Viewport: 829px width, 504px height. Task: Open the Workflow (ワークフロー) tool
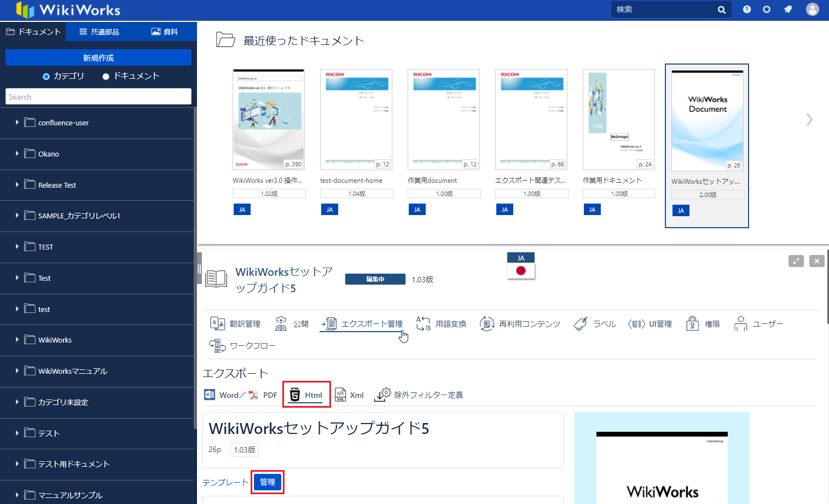point(242,346)
